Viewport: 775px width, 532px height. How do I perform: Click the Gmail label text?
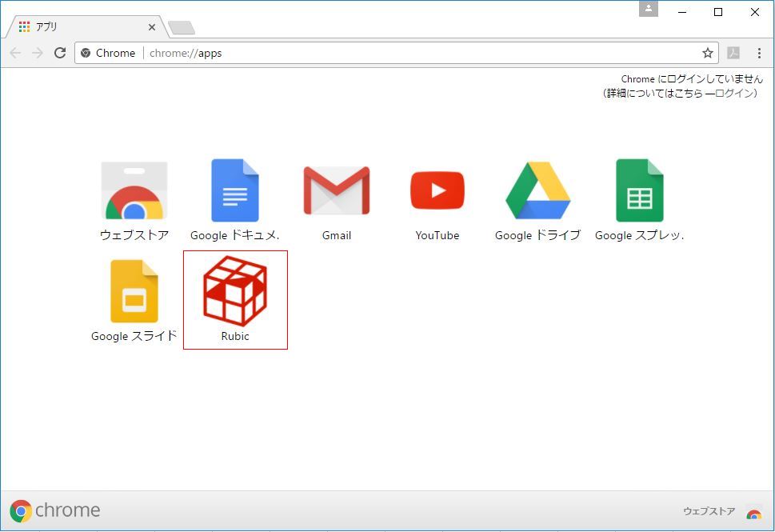tap(337, 235)
